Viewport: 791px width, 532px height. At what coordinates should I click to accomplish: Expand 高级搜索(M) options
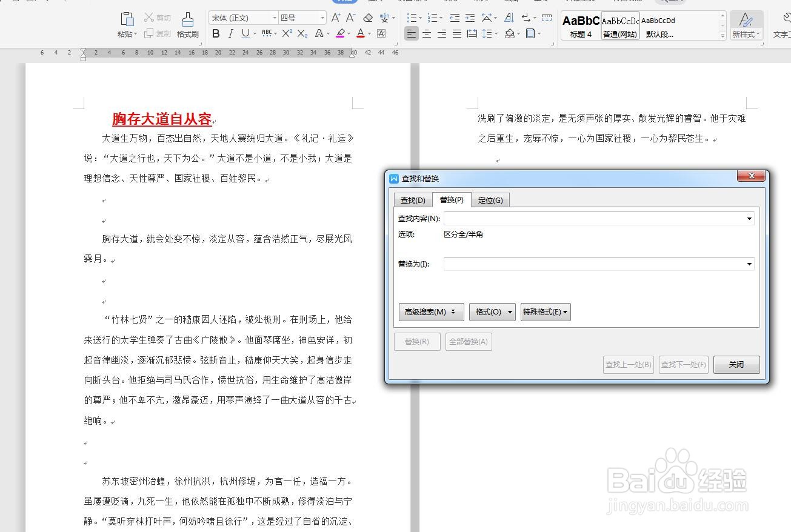[432, 312]
